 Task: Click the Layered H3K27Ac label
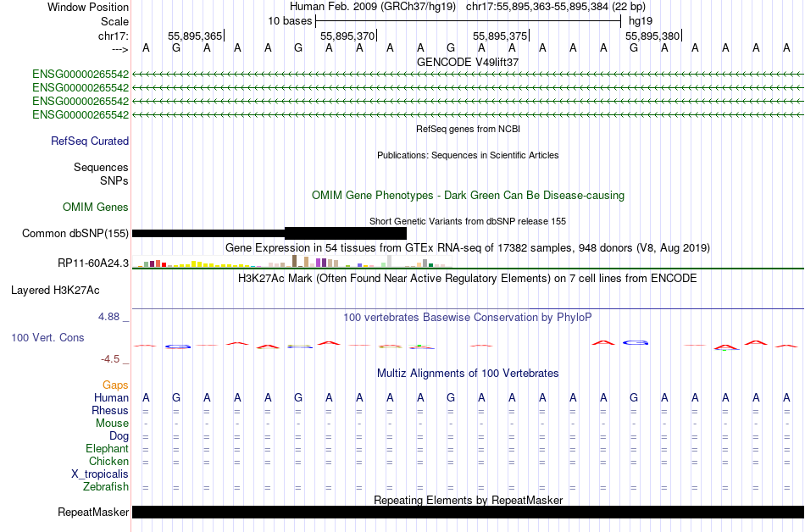55,291
